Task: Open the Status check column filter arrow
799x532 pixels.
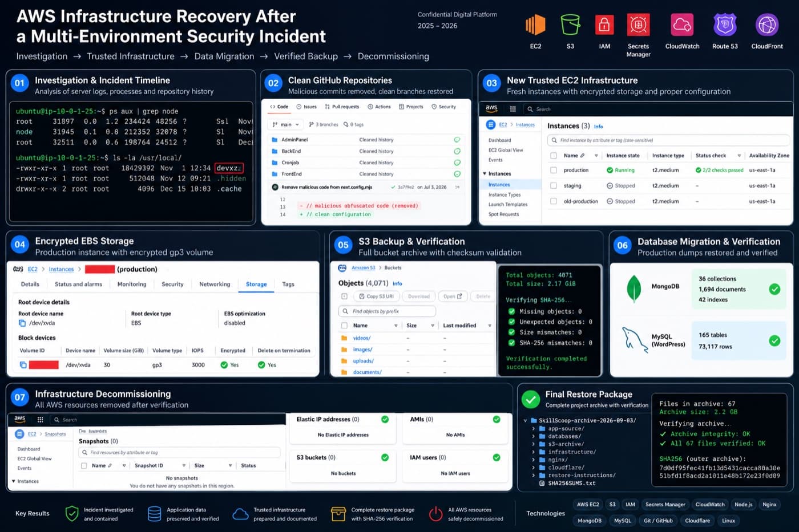Action: [739, 156]
